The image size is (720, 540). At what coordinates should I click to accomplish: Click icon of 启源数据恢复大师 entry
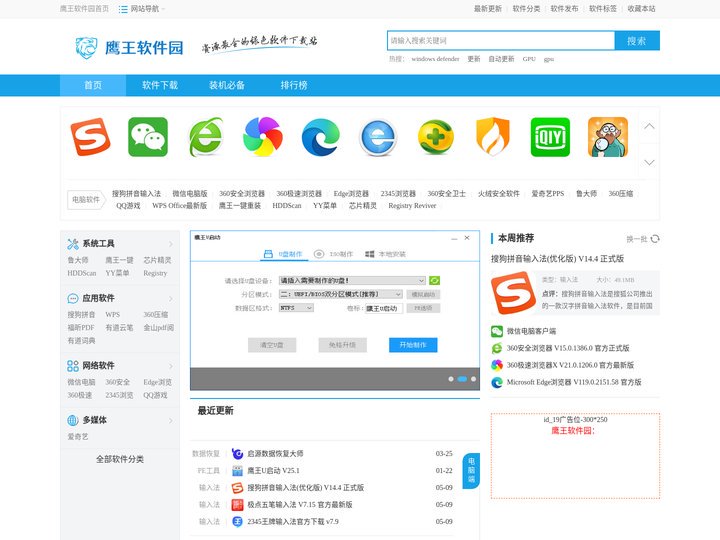237,454
